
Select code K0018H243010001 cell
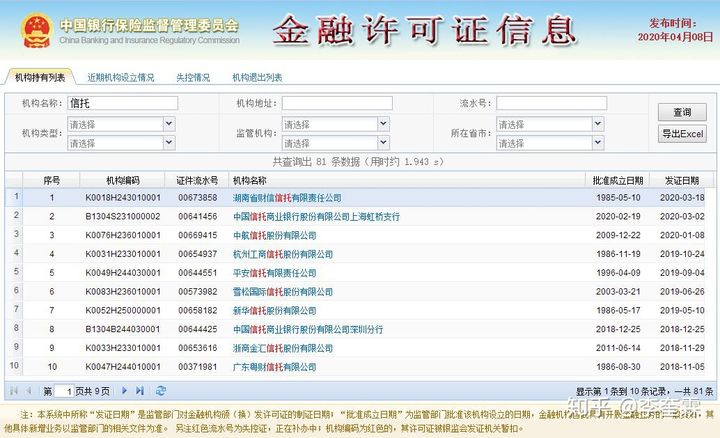click(x=123, y=198)
